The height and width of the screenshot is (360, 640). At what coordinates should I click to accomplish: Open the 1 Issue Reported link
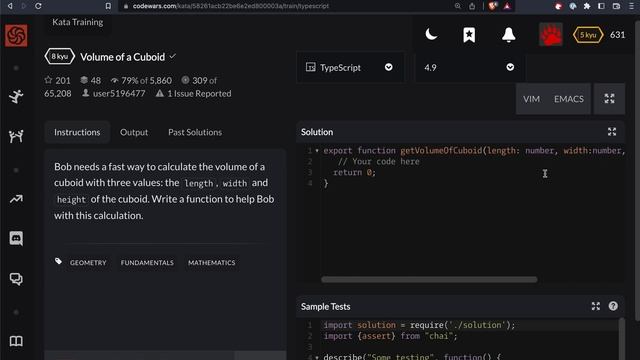click(193, 93)
